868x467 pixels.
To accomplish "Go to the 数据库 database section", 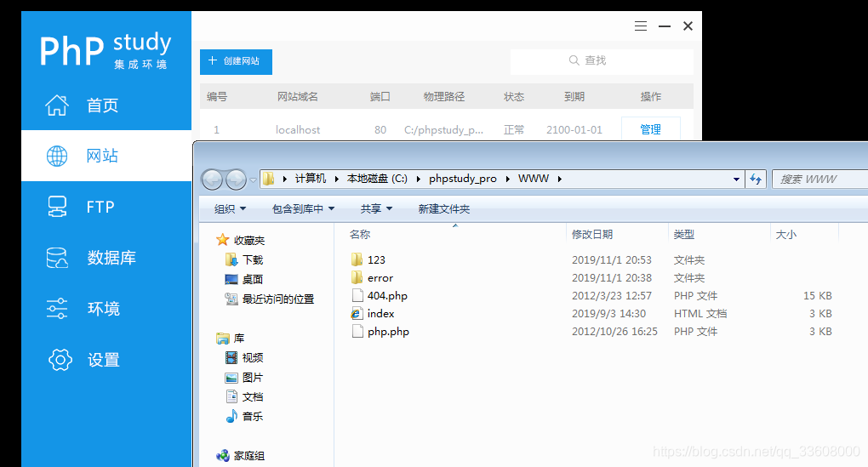I will pyautogui.click(x=106, y=257).
